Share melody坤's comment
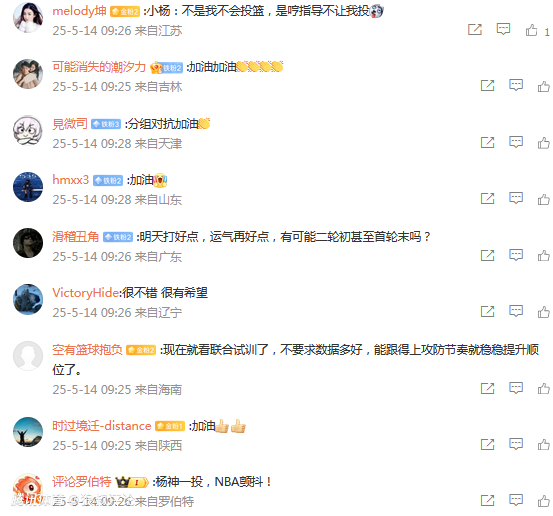553x516 pixels. (475, 30)
